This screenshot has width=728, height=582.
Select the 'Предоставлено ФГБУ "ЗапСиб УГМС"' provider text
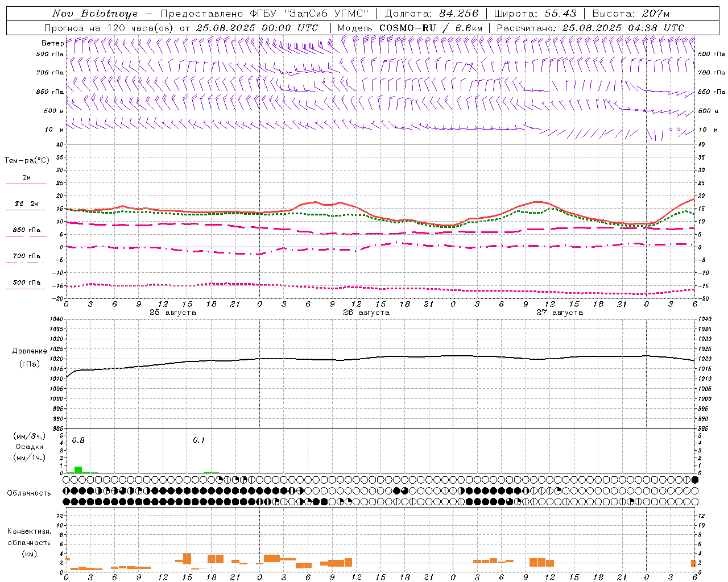[264, 14]
